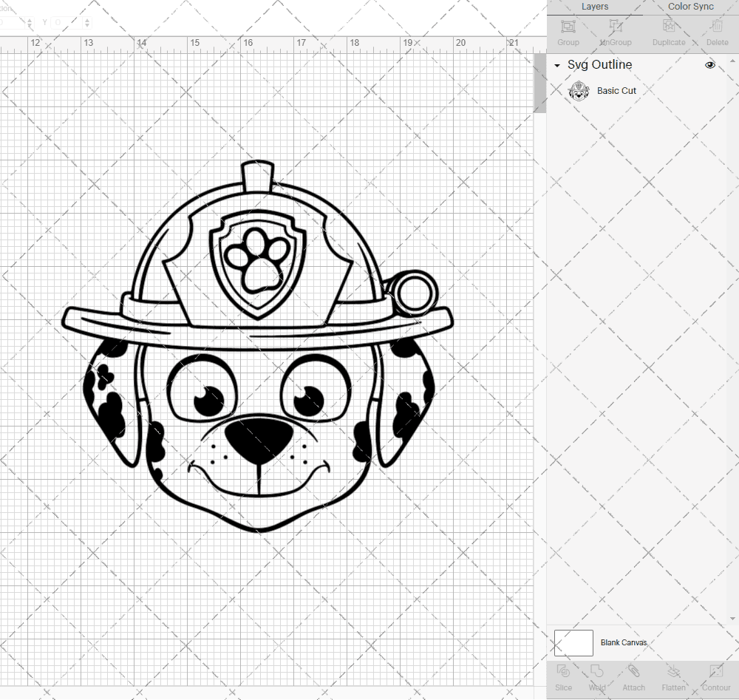Viewport: 739px width, 700px height.
Task: Delete the selected layer
Action: tap(716, 27)
